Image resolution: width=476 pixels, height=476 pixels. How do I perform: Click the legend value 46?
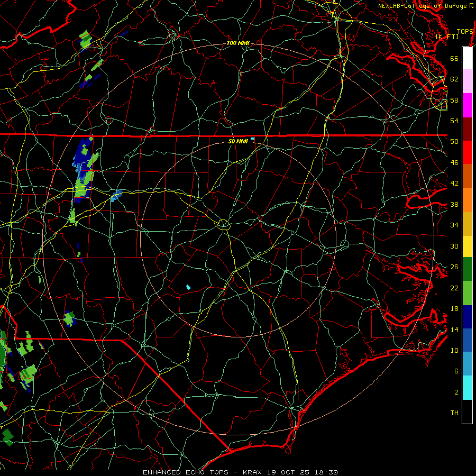454,163
